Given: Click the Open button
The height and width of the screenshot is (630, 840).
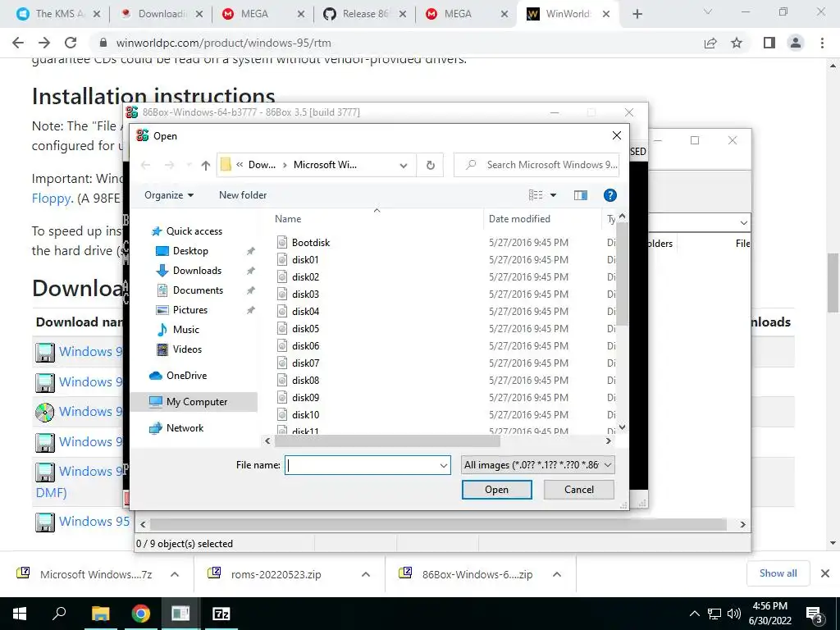Looking at the screenshot, I should pos(496,489).
